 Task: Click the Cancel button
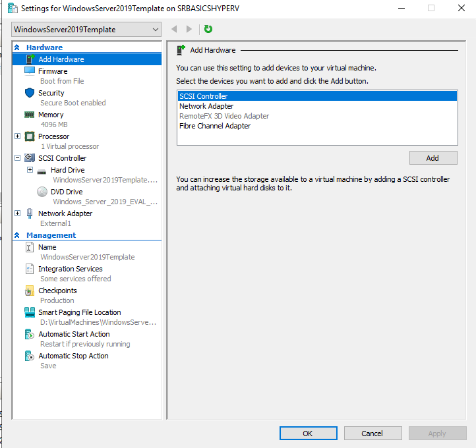point(372,434)
